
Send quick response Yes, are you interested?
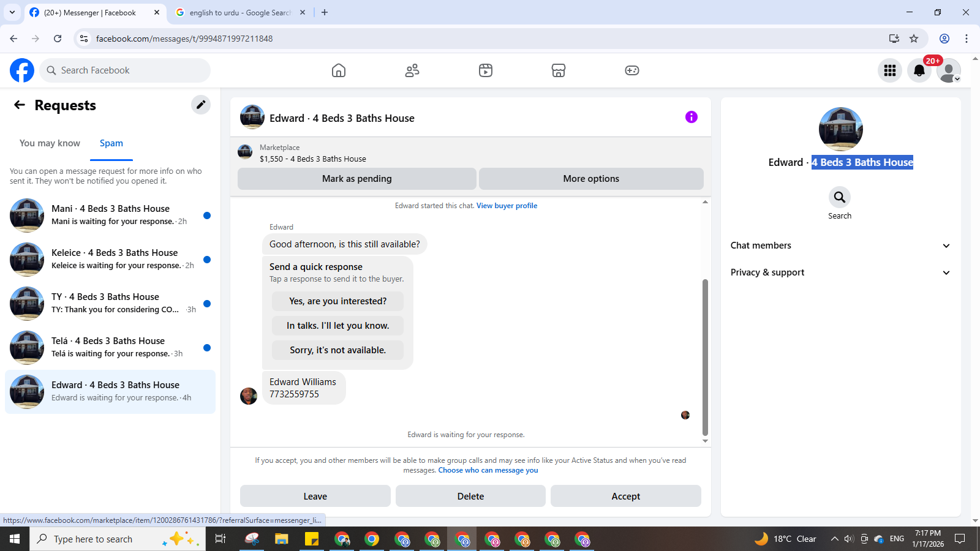pos(338,301)
